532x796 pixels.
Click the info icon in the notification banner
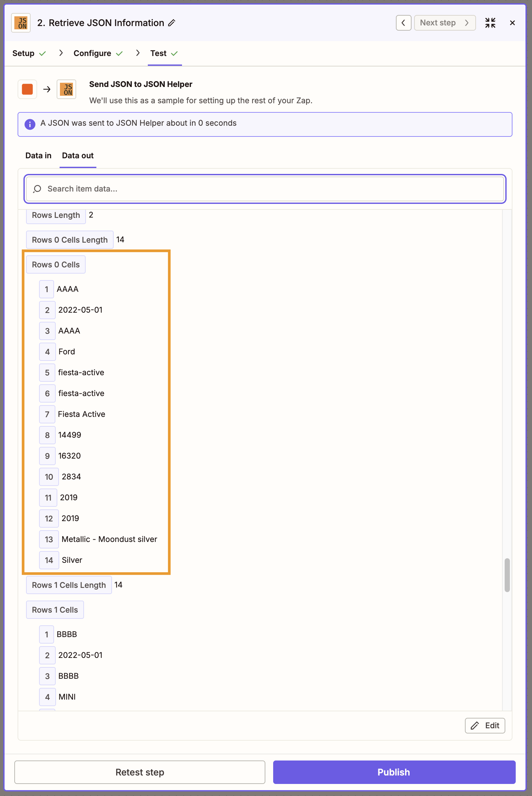tap(30, 124)
